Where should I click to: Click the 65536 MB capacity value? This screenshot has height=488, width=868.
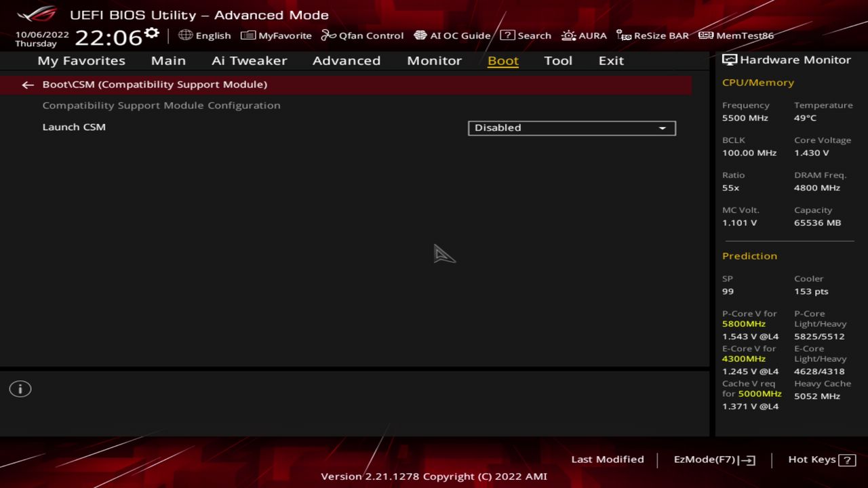[818, 223]
